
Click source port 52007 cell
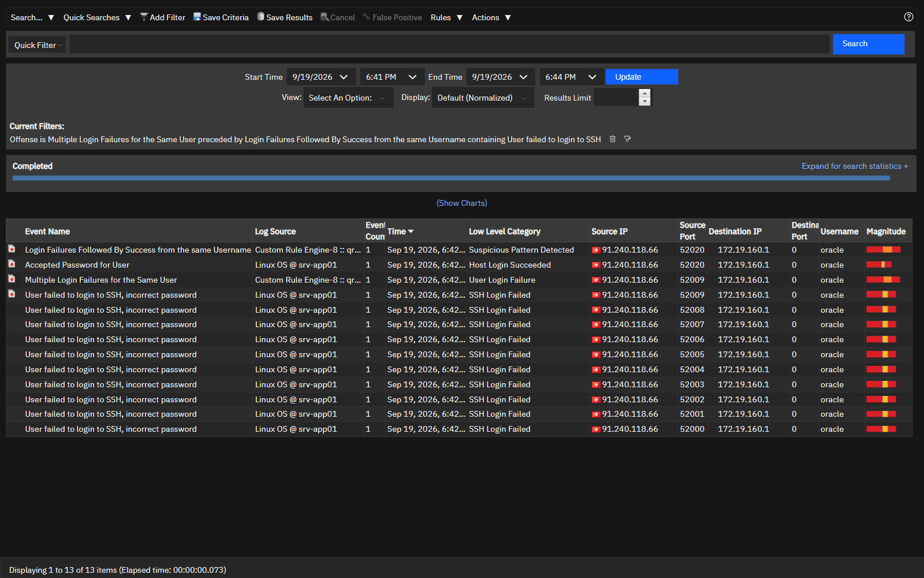(692, 324)
